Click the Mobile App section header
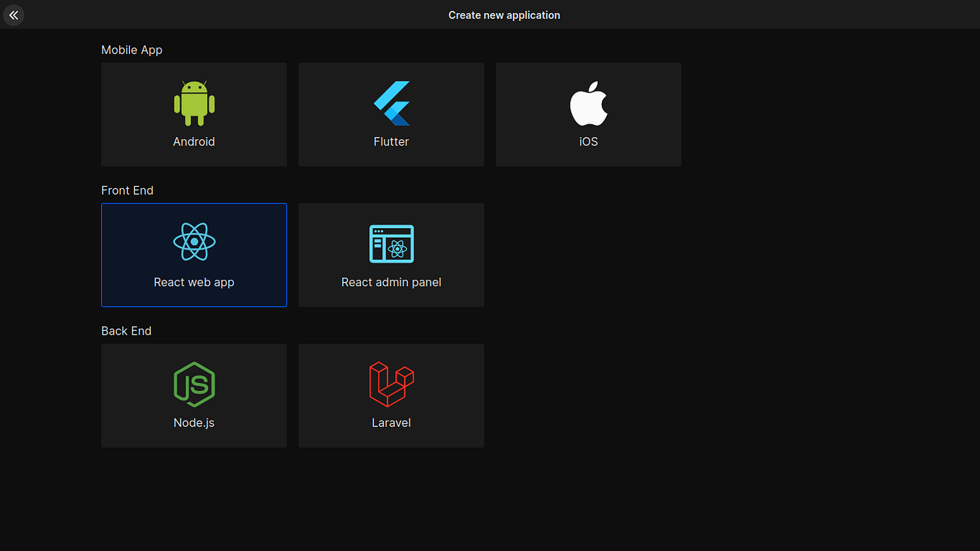The image size is (980, 551). pos(132,50)
